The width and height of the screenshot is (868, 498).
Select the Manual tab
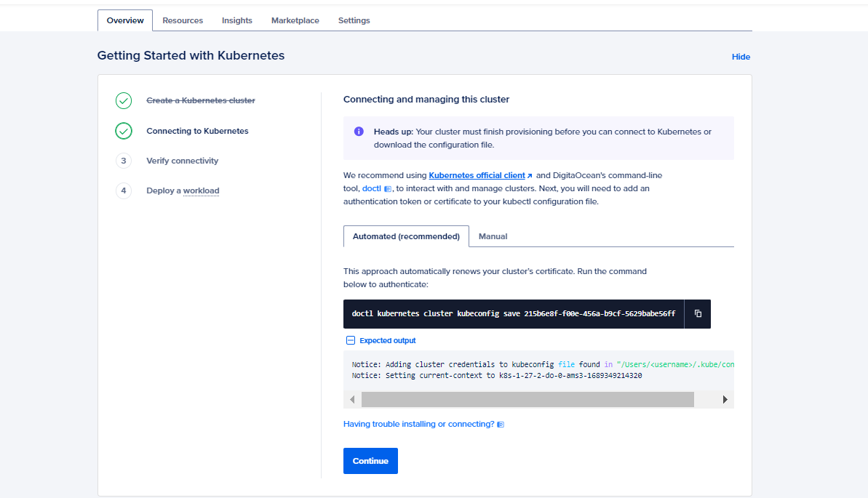click(493, 236)
